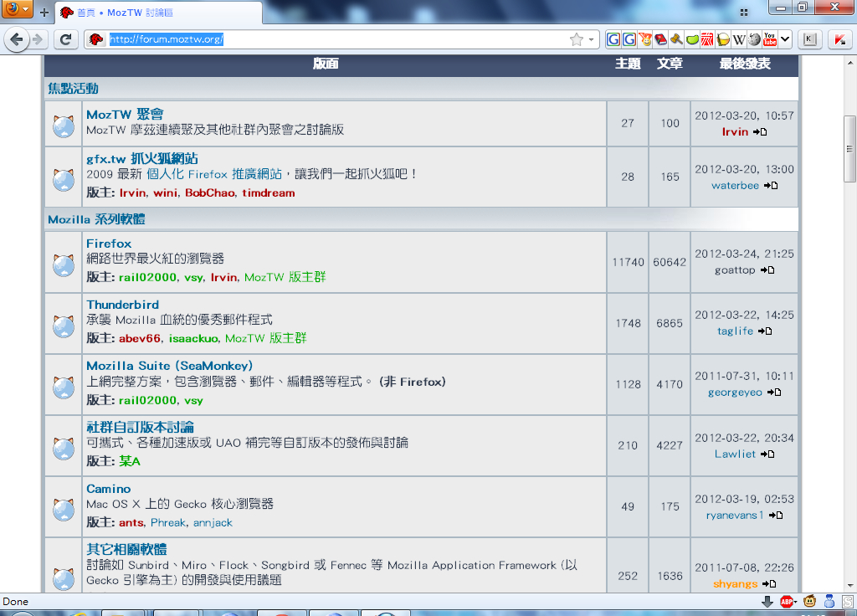
Task: Open the orange Firefox menu button
Action: 17,10
